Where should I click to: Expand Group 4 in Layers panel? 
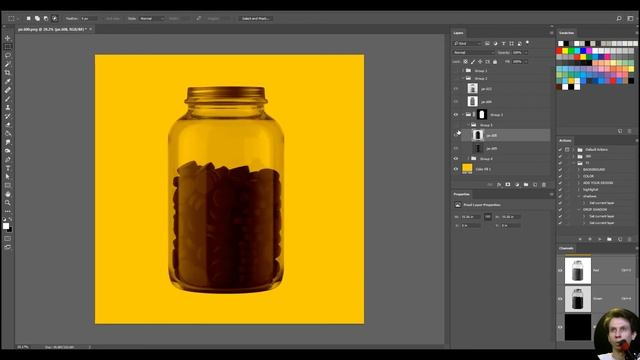[x=469, y=158]
